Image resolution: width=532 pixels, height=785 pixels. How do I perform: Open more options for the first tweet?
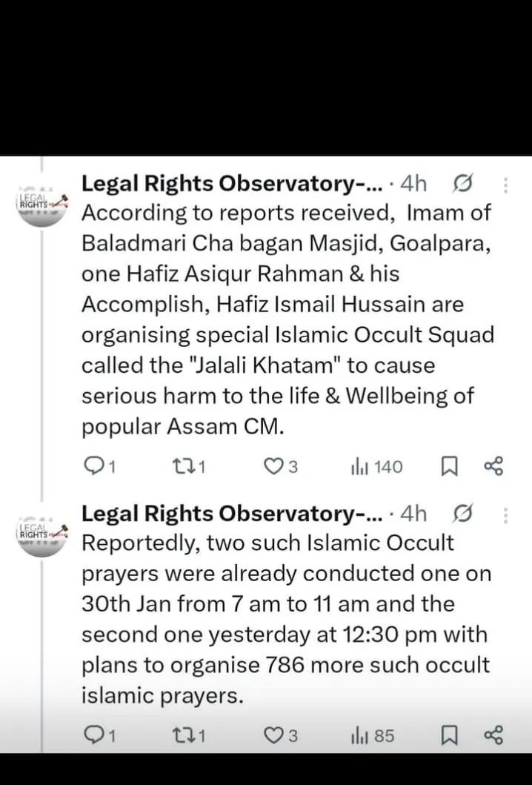[x=506, y=185]
